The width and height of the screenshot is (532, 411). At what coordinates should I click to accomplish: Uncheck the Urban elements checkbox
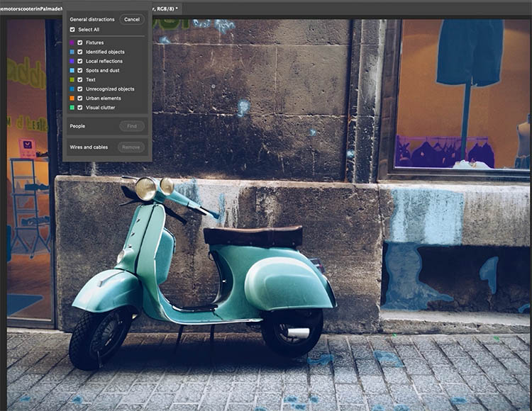tap(80, 98)
